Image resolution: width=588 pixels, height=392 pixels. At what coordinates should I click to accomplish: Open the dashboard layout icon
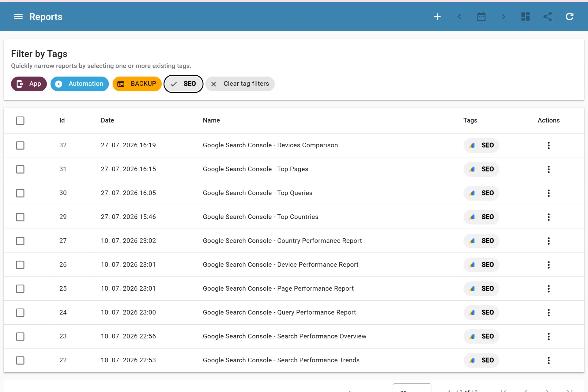(x=526, y=17)
